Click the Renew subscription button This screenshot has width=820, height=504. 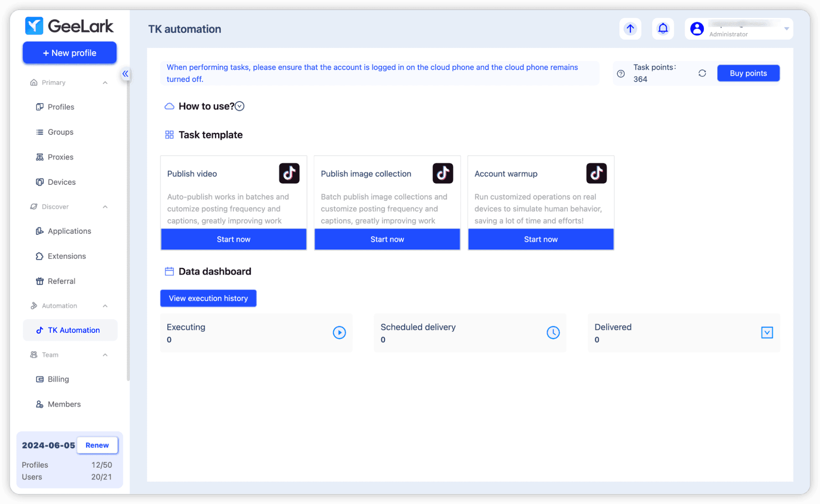(x=97, y=445)
